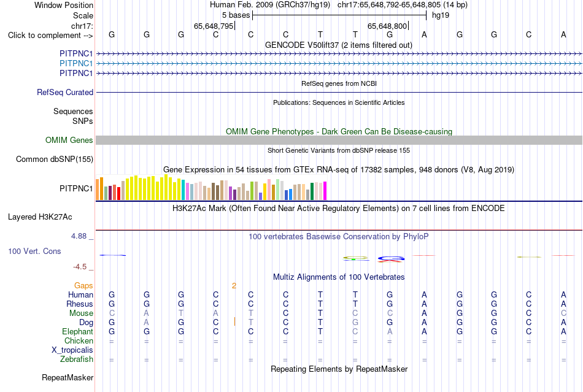Click the cyan bar in GTEx expression chart
The height and width of the screenshot is (392, 583).
click(183, 190)
